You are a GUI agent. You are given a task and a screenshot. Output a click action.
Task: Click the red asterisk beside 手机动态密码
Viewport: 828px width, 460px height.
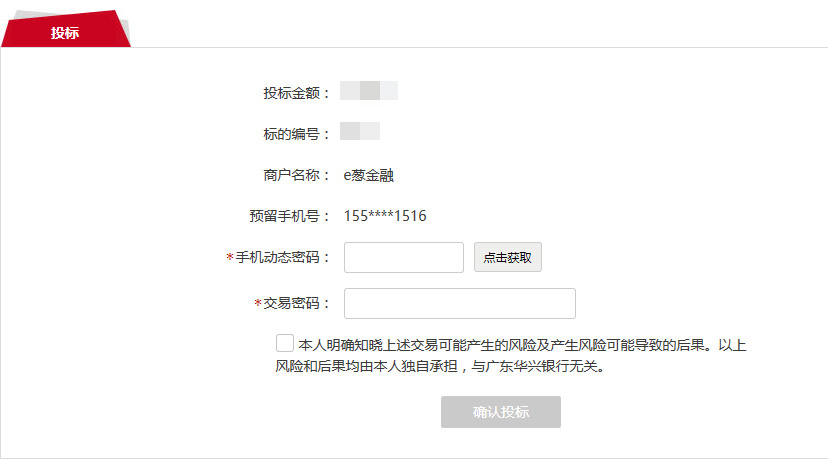coord(230,257)
